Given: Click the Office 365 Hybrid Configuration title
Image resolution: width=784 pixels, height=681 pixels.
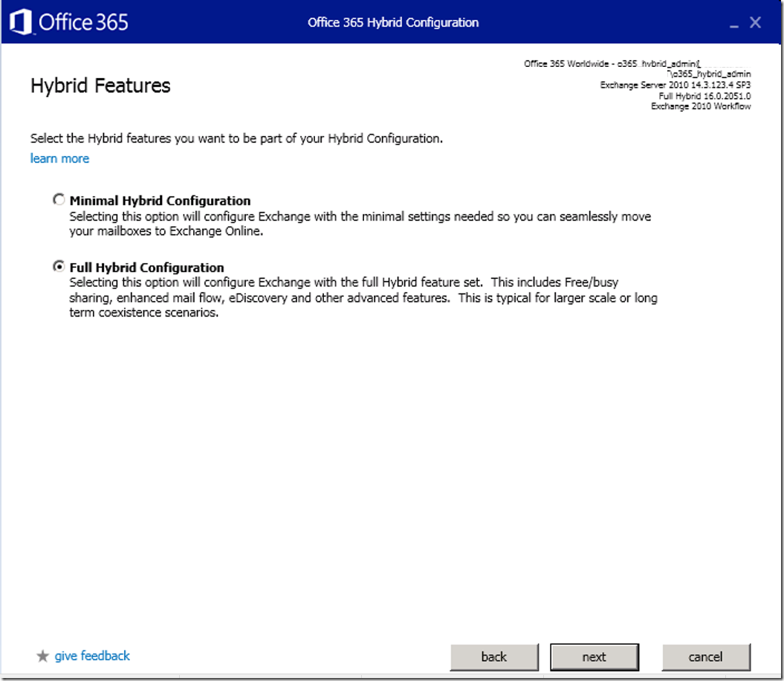Looking at the screenshot, I should coord(393,22).
